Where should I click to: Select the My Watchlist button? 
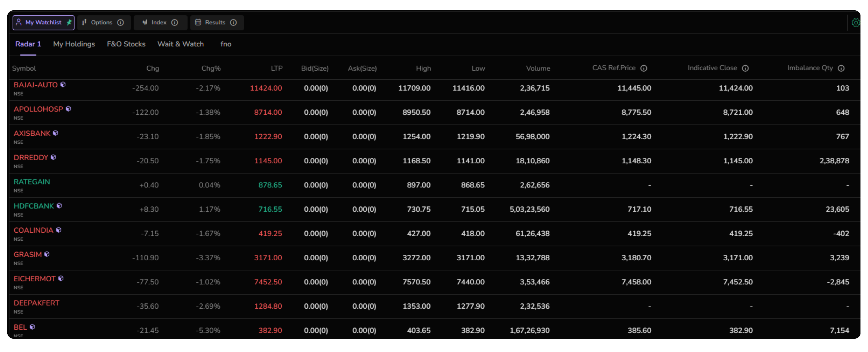tap(43, 22)
